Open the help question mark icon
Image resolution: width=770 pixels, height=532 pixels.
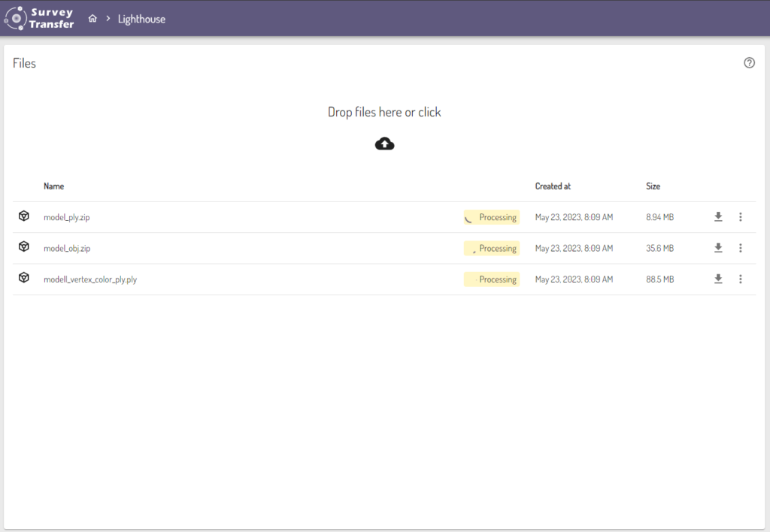(x=749, y=63)
